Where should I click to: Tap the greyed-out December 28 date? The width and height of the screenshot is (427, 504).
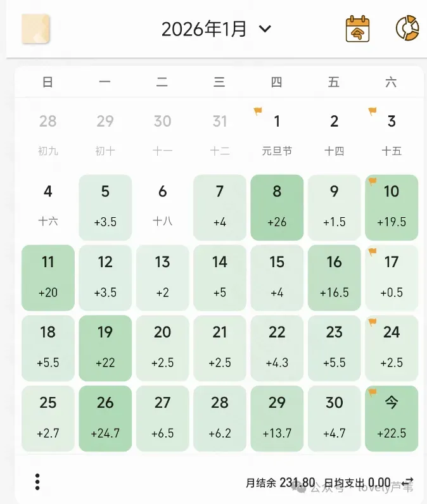48,134
